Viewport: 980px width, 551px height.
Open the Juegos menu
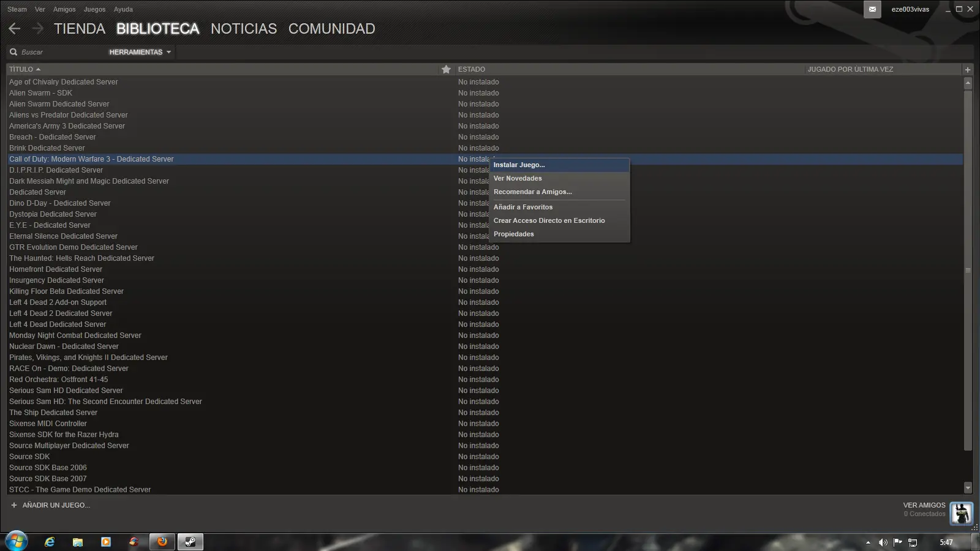click(x=94, y=9)
